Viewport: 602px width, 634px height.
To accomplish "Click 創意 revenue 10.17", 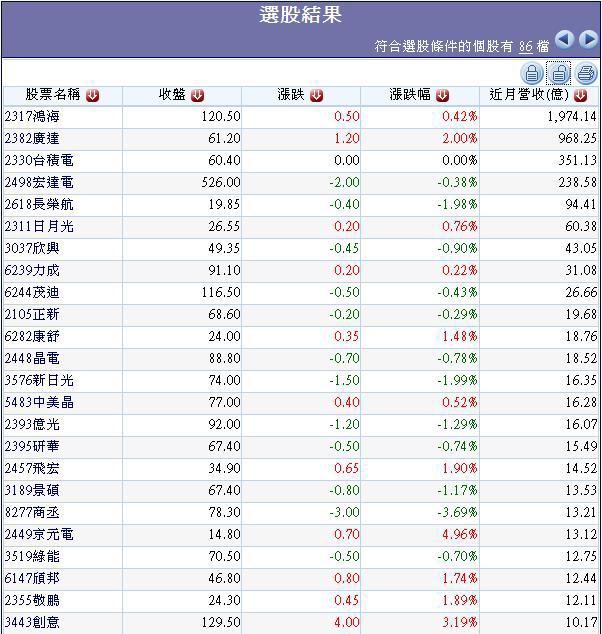I will tap(581, 623).
